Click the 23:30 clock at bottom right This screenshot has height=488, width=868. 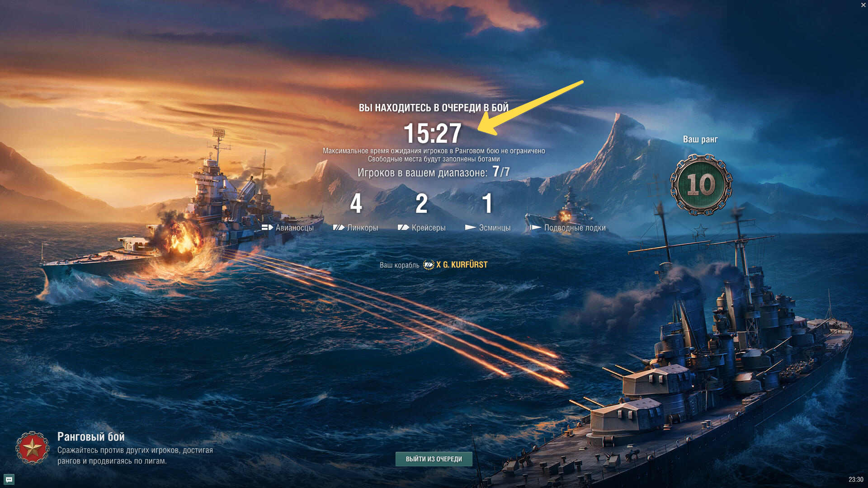coord(856,479)
